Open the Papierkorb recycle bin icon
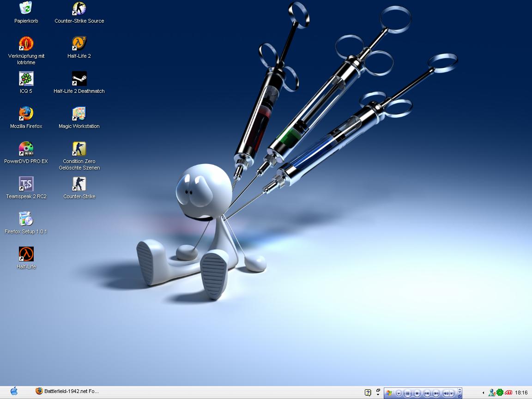The width and height of the screenshot is (532, 399). click(x=26, y=9)
